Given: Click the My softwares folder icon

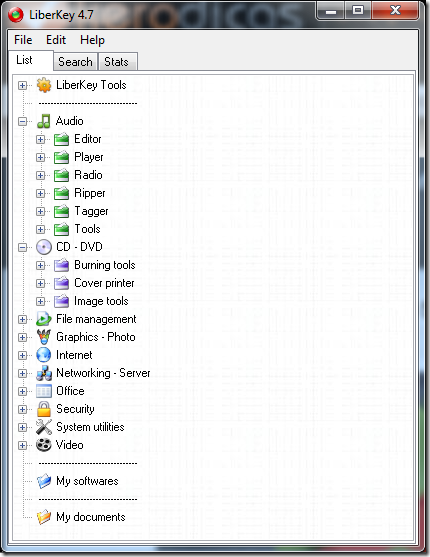Looking at the screenshot, I should coord(44,481).
